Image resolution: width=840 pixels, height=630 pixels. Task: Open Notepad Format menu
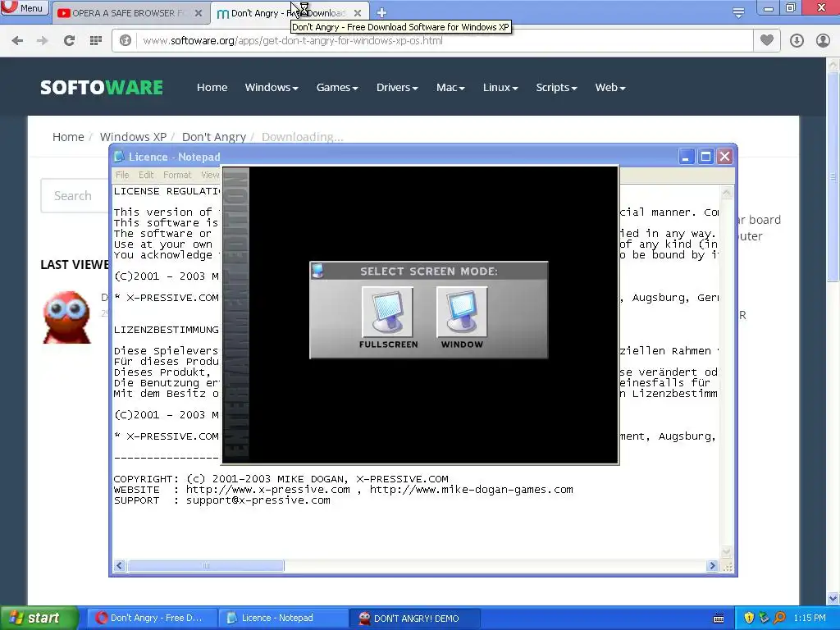[x=177, y=175]
